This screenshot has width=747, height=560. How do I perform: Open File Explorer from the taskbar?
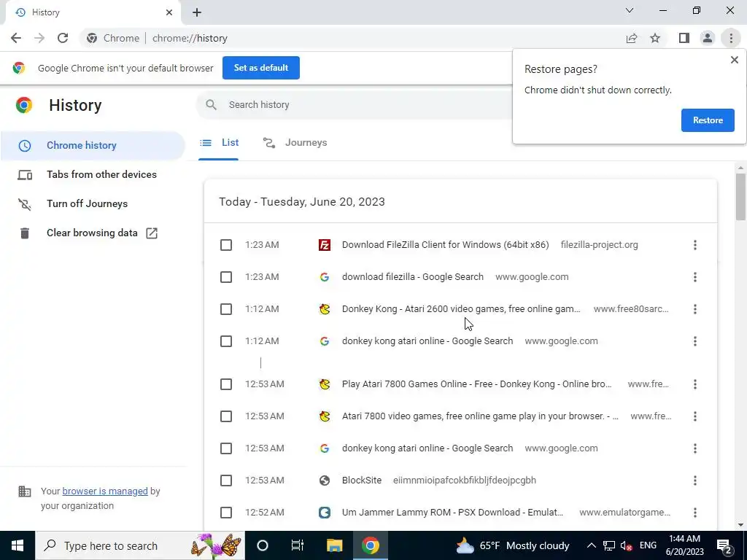click(x=334, y=545)
